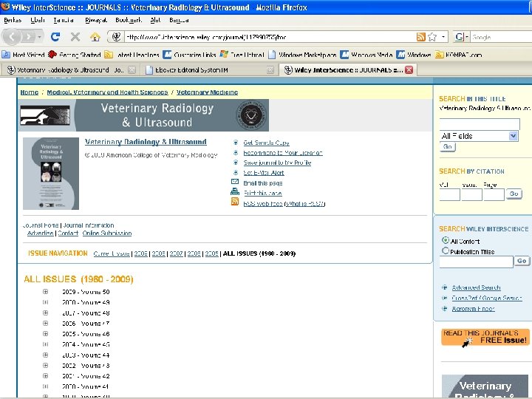The width and height of the screenshot is (532, 399).
Task: Select the Publication Titles radio button
Action: [446, 250]
